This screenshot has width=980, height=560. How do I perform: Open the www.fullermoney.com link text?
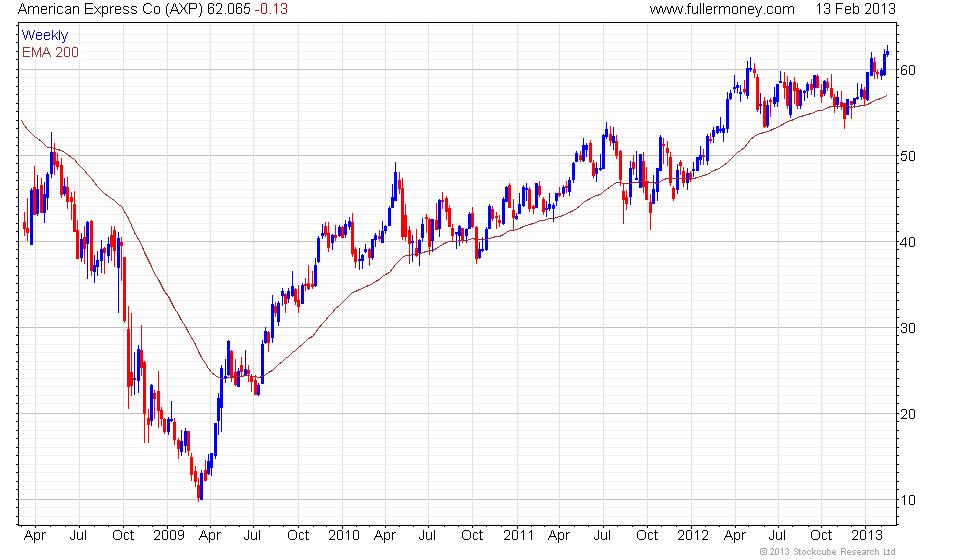coord(722,9)
